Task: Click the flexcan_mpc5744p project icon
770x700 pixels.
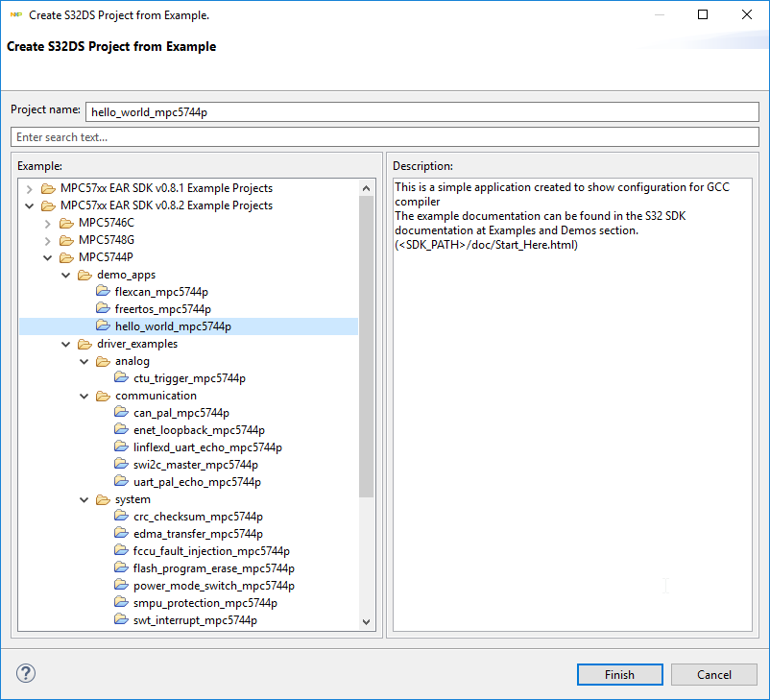Action: [104, 292]
